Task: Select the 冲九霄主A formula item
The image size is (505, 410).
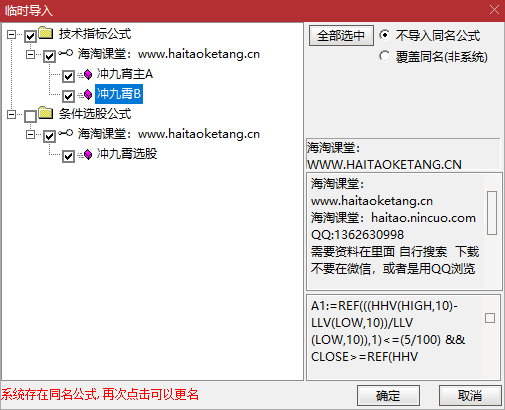Action: pos(125,74)
